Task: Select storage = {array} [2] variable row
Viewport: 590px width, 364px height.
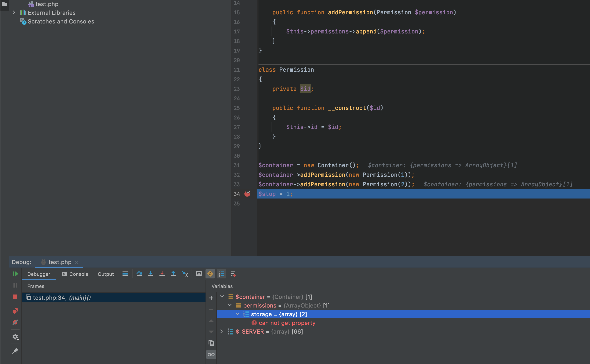Action: tap(403, 314)
